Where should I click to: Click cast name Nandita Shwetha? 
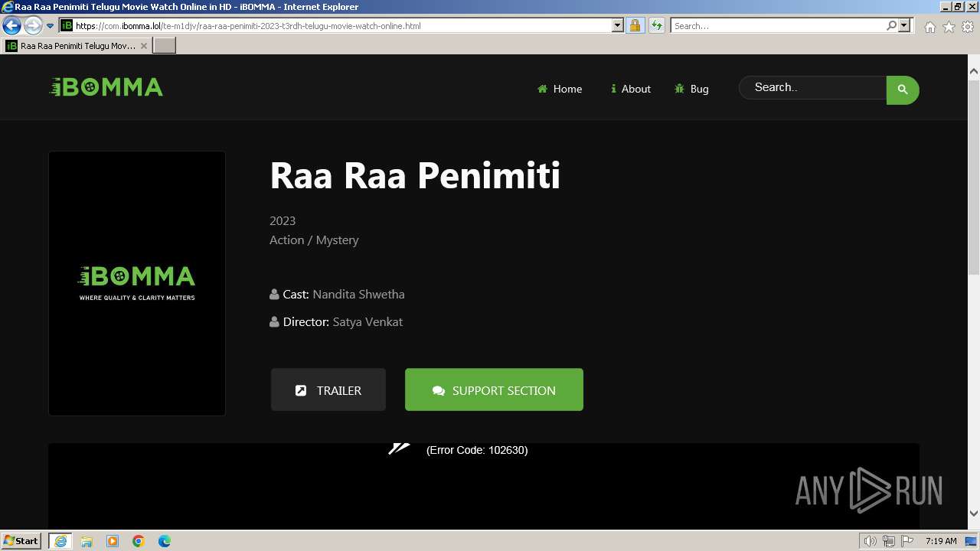click(x=358, y=294)
